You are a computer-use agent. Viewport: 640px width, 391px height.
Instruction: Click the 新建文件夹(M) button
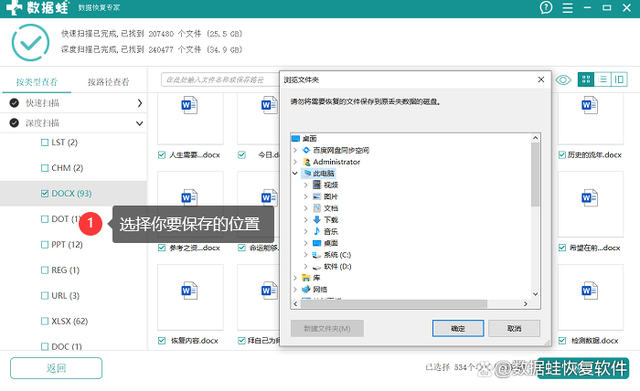tap(327, 329)
